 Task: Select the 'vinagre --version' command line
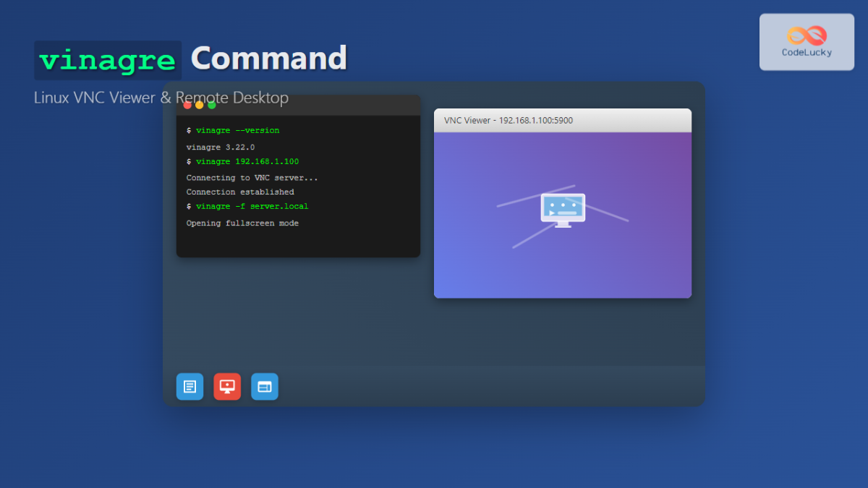(233, 130)
